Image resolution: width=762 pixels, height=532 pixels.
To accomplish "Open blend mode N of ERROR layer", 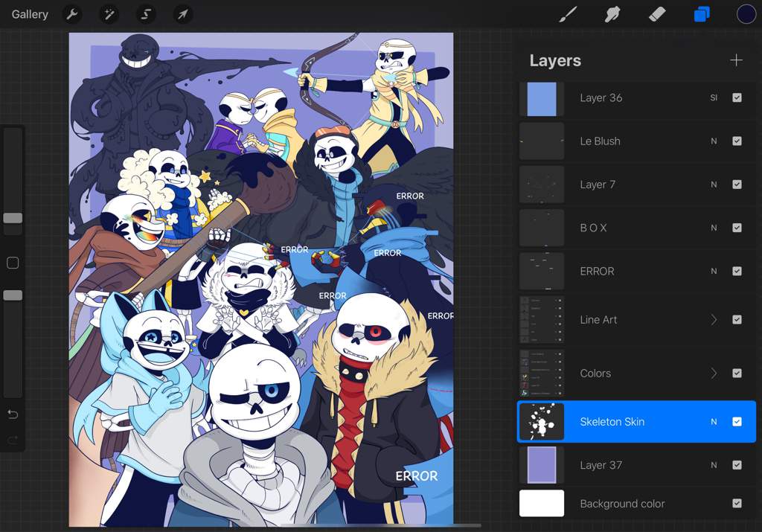I will (x=714, y=271).
